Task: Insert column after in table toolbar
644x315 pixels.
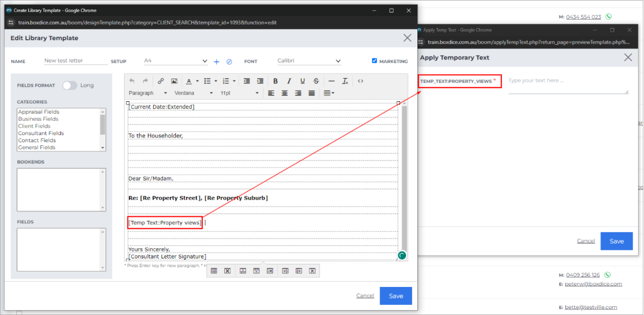Action: (299, 271)
